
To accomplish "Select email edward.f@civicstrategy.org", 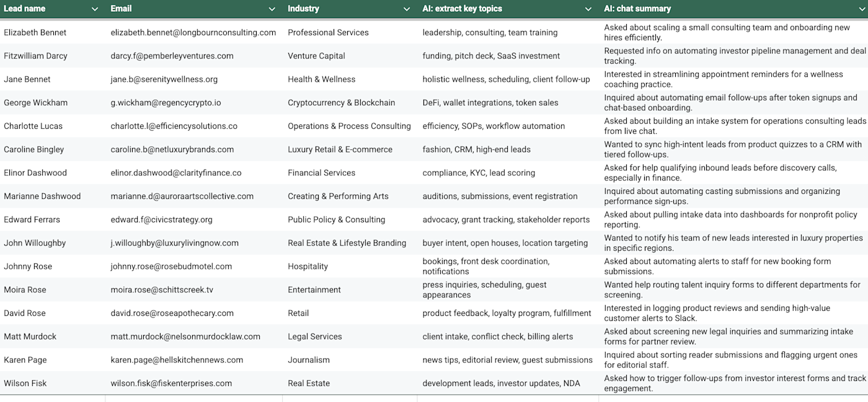I will (162, 220).
